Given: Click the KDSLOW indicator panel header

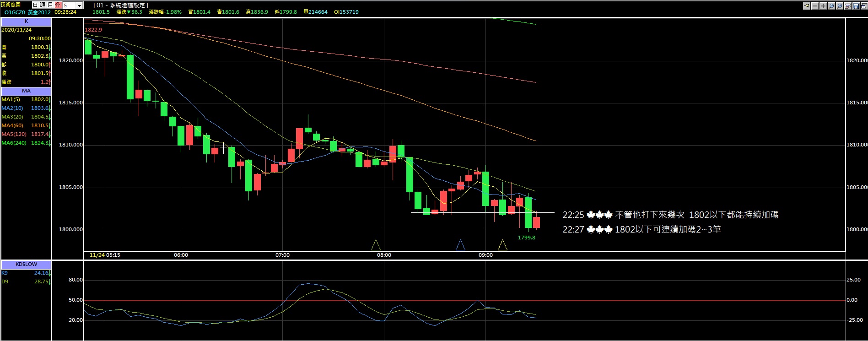Looking at the screenshot, I should pos(26,264).
